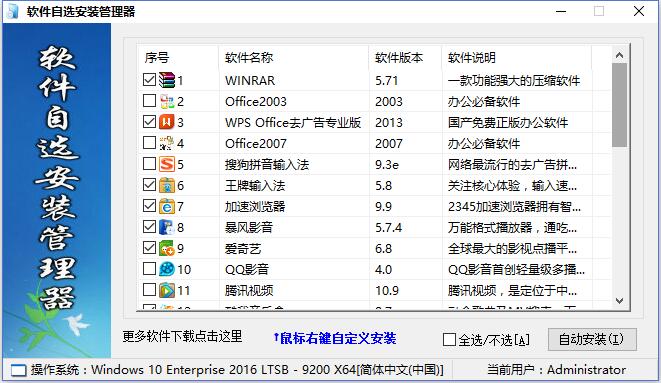Tick the 搜狗拼音输入法 checkbox
Viewport: 661px width, 383px height.
click(149, 164)
